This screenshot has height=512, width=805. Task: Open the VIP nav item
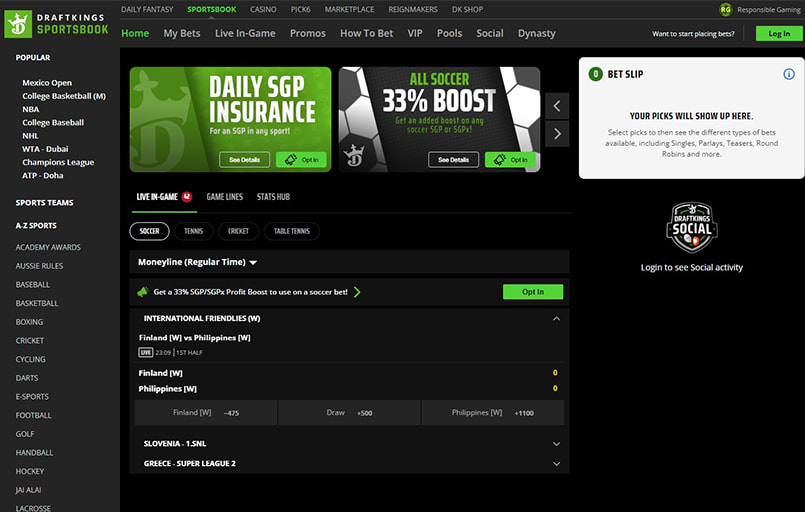[415, 33]
